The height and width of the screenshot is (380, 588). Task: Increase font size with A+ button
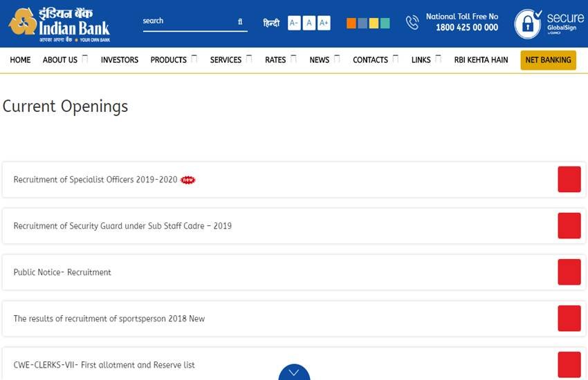[x=324, y=23]
